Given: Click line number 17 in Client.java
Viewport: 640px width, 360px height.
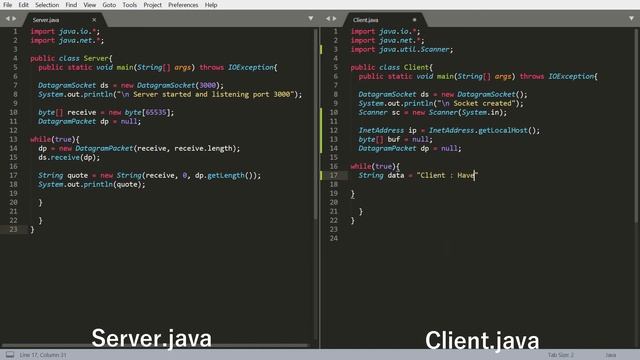Looking at the screenshot, I should pos(334,175).
